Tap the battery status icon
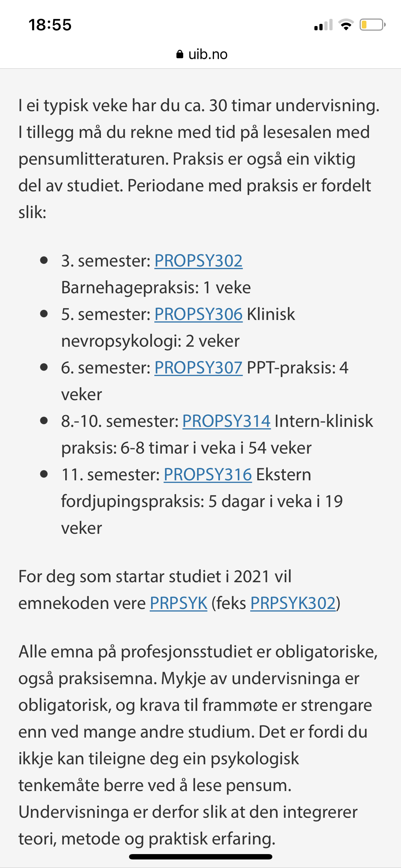This screenshot has height=868, width=401. click(372, 25)
